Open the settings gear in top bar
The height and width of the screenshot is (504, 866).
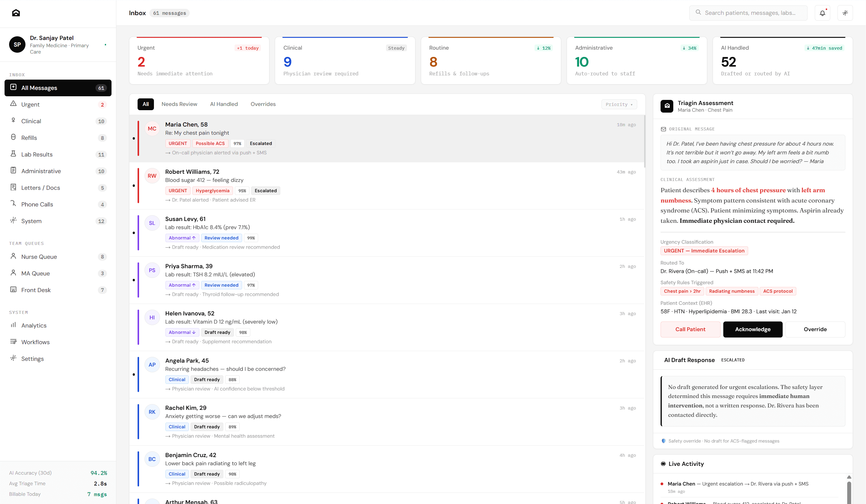click(x=845, y=13)
